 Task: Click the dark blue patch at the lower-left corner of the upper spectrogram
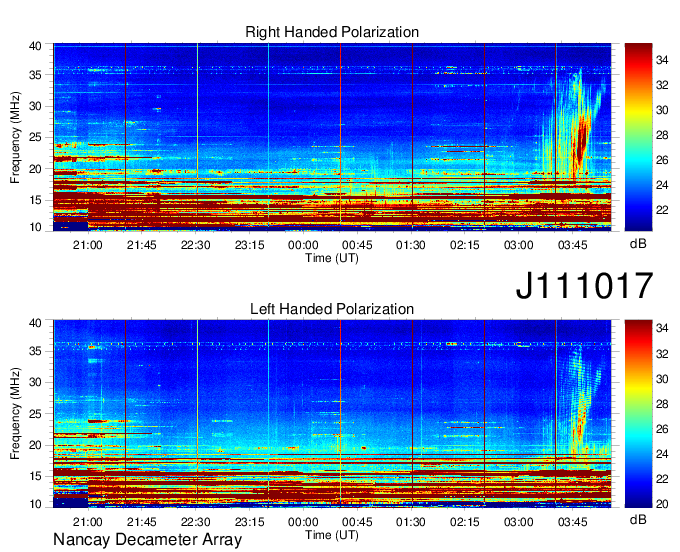click(70, 226)
